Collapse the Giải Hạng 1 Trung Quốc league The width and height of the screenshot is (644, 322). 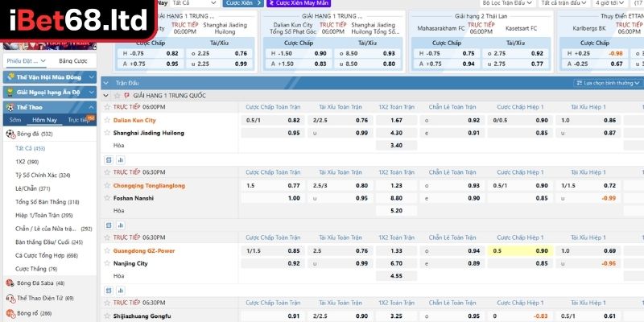(107, 95)
